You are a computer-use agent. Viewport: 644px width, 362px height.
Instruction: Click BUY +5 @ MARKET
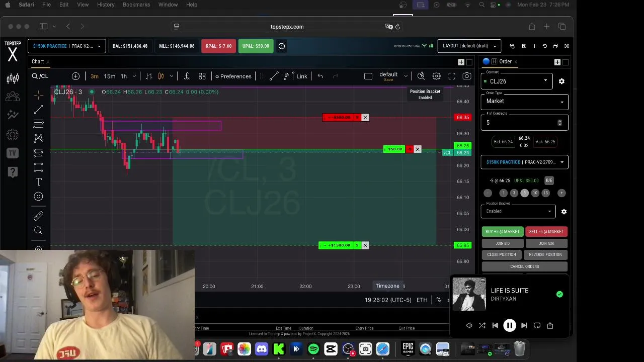click(x=502, y=232)
